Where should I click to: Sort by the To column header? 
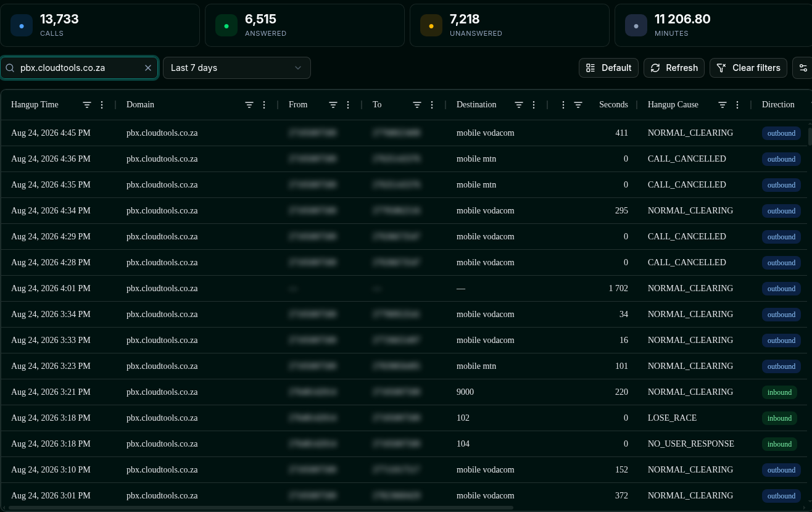(x=377, y=105)
